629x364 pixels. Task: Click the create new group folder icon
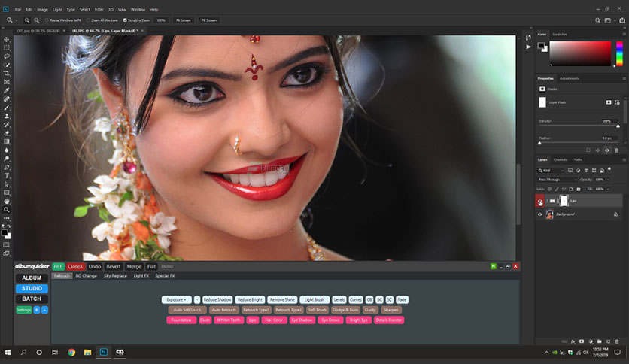(x=600, y=341)
